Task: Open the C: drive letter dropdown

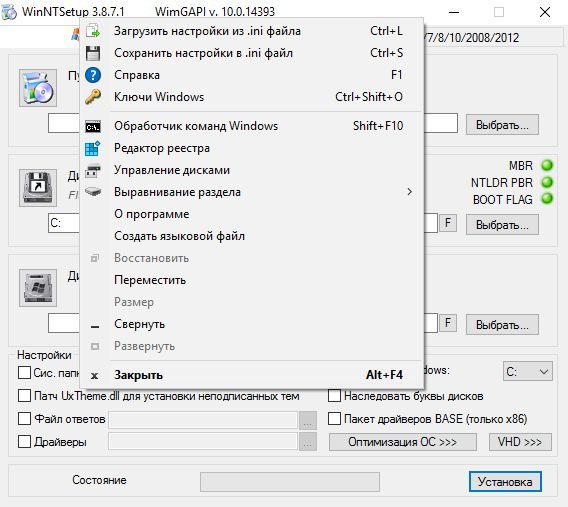Action: (x=528, y=371)
